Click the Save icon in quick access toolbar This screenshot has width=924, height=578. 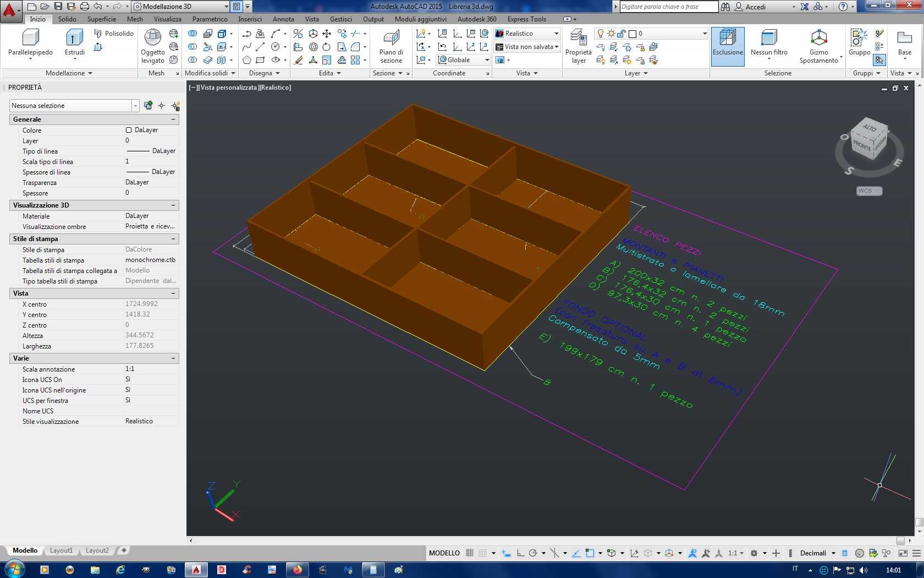(58, 7)
